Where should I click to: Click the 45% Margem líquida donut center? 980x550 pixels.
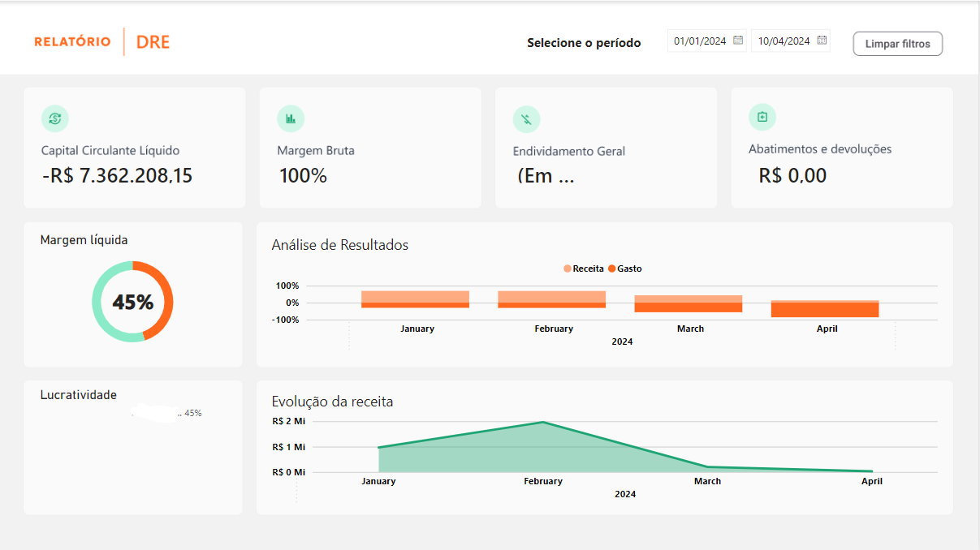click(132, 302)
